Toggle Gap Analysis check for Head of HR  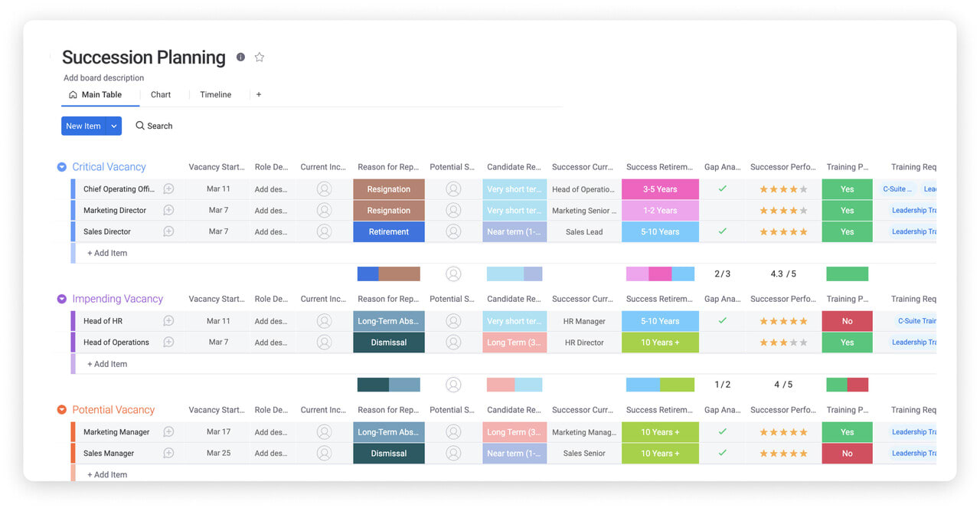[x=722, y=320]
